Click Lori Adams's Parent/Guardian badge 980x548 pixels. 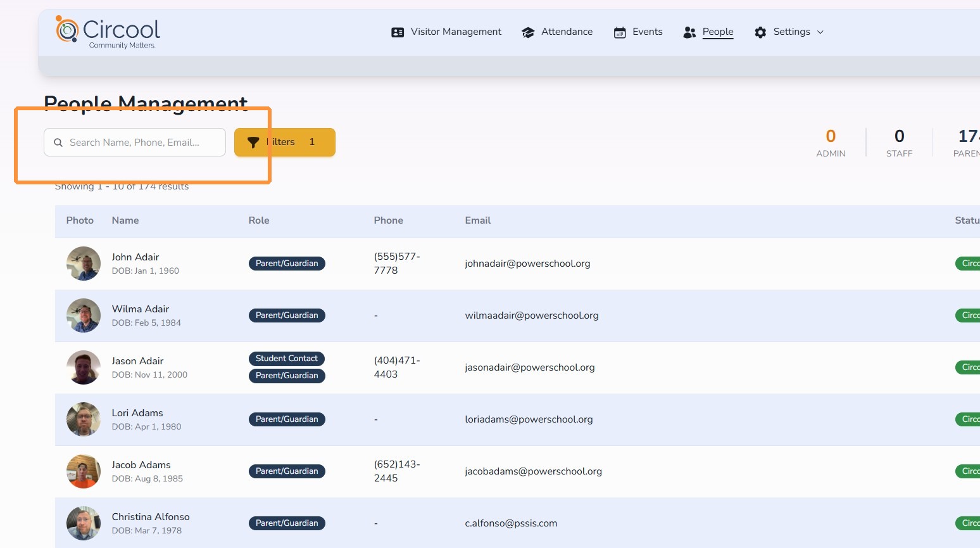(287, 419)
